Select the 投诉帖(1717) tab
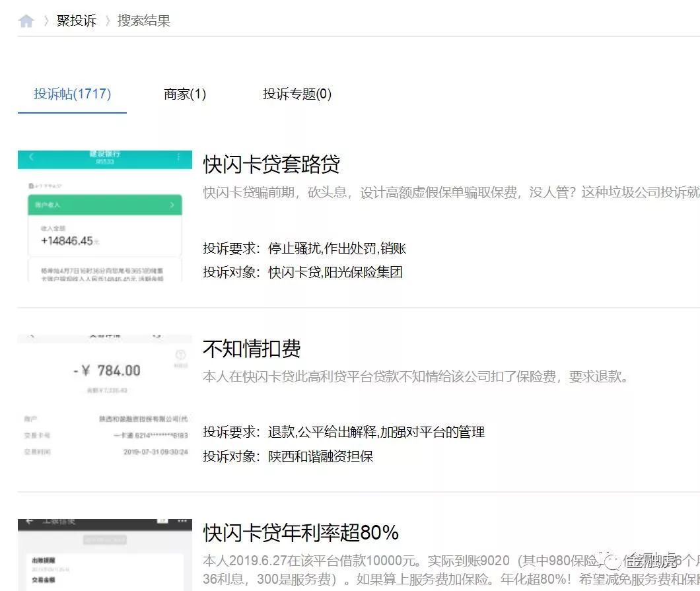Screen dimensions: 700x591 73,94
